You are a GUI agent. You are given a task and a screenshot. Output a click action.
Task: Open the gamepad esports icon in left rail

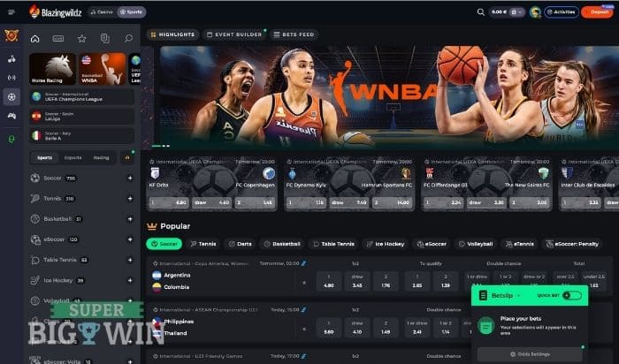(x=11, y=116)
